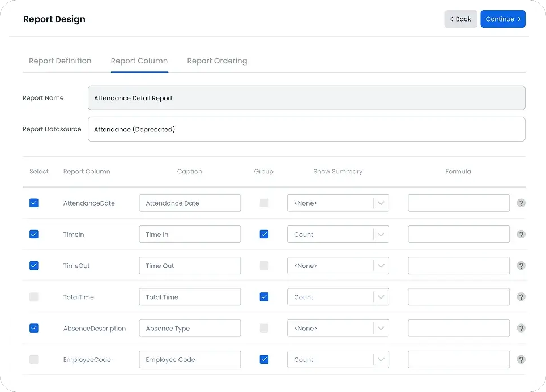Click Formula field for AttendanceDate row

(459, 203)
